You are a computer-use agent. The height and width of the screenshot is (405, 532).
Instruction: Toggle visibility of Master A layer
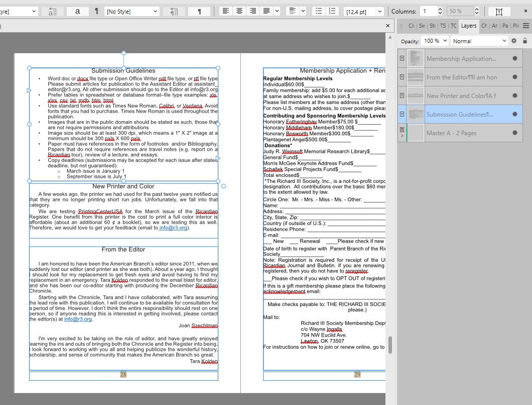coord(514,133)
